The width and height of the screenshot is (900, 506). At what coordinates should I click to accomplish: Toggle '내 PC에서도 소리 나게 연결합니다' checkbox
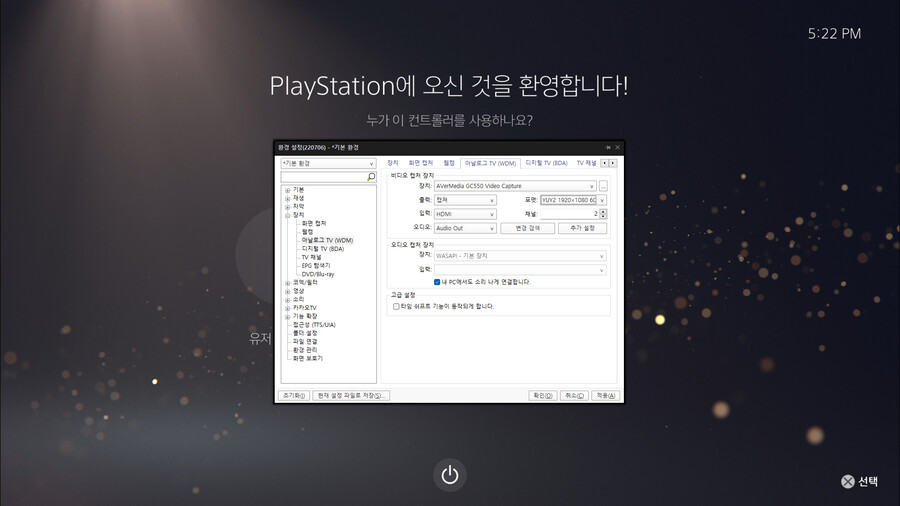437,282
